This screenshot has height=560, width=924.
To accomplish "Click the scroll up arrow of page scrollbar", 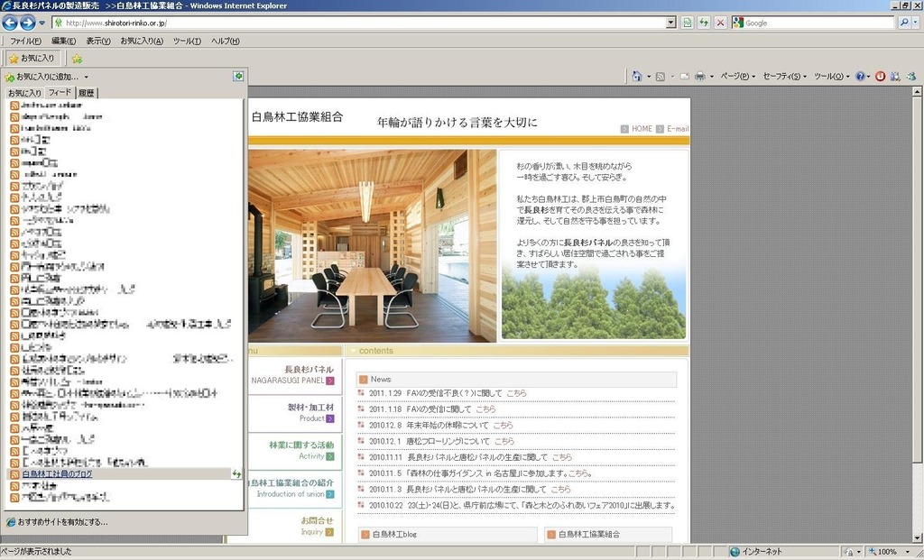I will 917,92.
